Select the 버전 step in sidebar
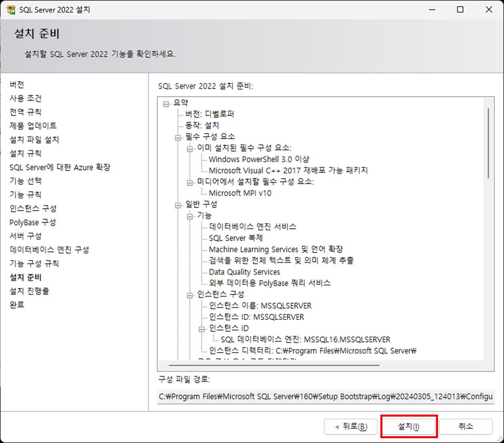 point(17,84)
